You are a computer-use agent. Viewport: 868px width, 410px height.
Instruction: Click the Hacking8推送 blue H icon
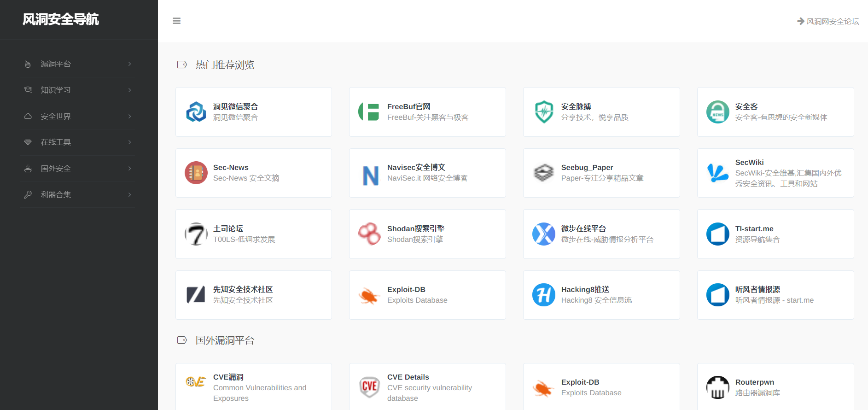pos(544,295)
